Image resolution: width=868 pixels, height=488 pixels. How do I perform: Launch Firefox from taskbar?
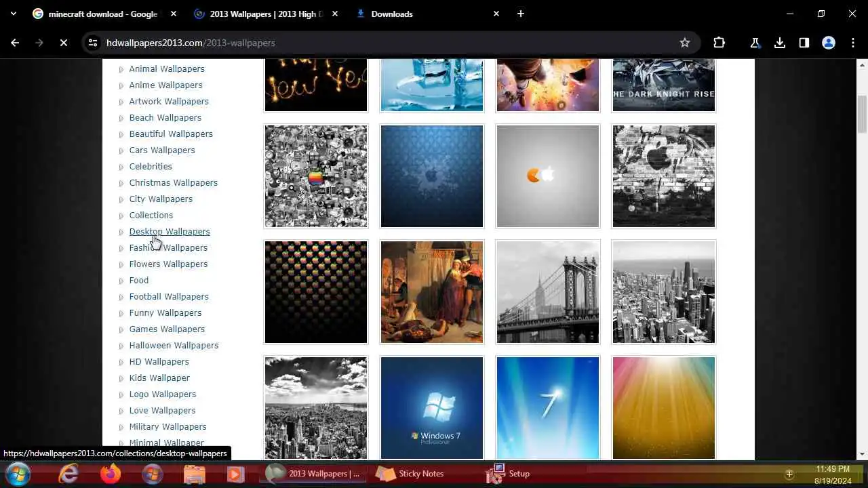(x=111, y=473)
